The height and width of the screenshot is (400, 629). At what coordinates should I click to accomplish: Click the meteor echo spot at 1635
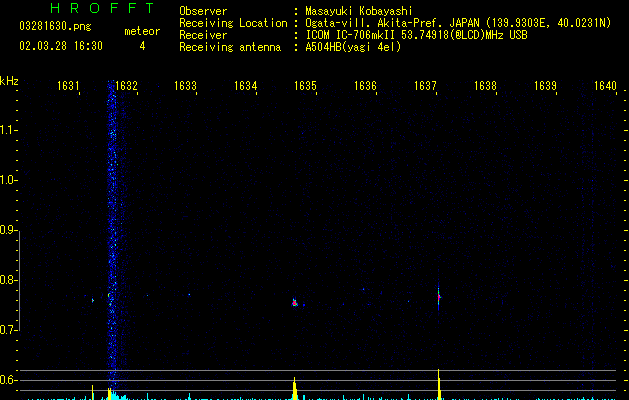click(x=295, y=303)
